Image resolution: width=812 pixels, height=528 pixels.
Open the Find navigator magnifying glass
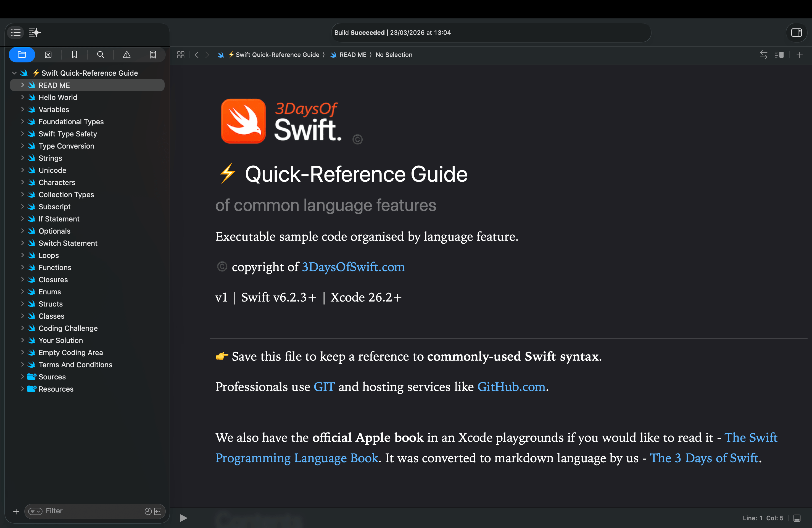coord(101,55)
